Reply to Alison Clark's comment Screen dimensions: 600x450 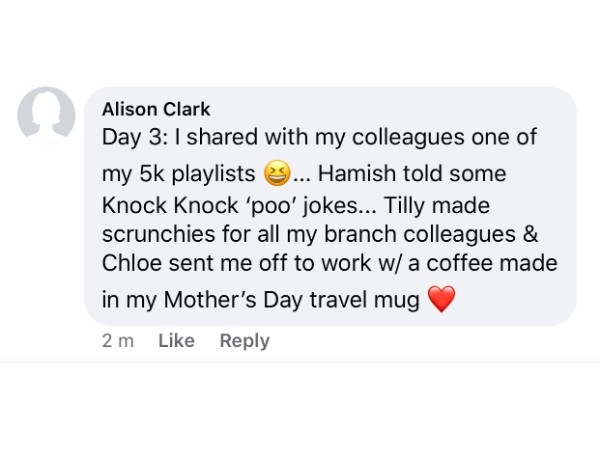tap(245, 341)
